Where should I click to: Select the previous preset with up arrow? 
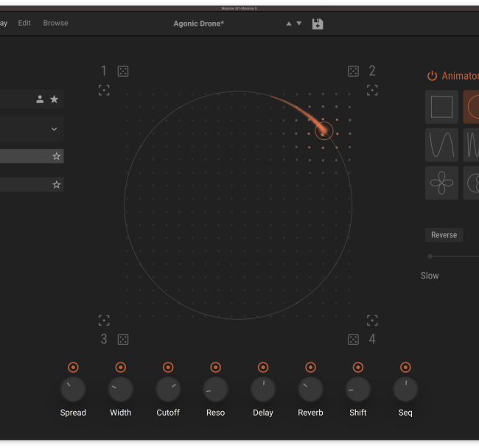tap(289, 24)
